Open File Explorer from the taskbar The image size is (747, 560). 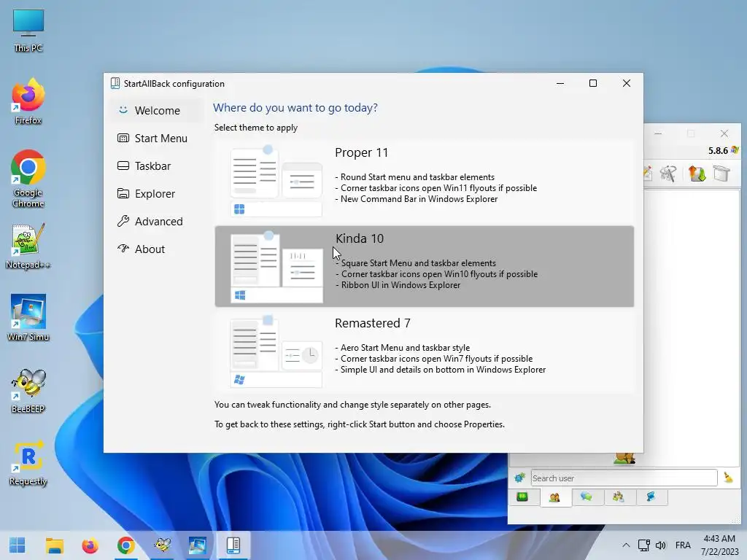coord(54,545)
